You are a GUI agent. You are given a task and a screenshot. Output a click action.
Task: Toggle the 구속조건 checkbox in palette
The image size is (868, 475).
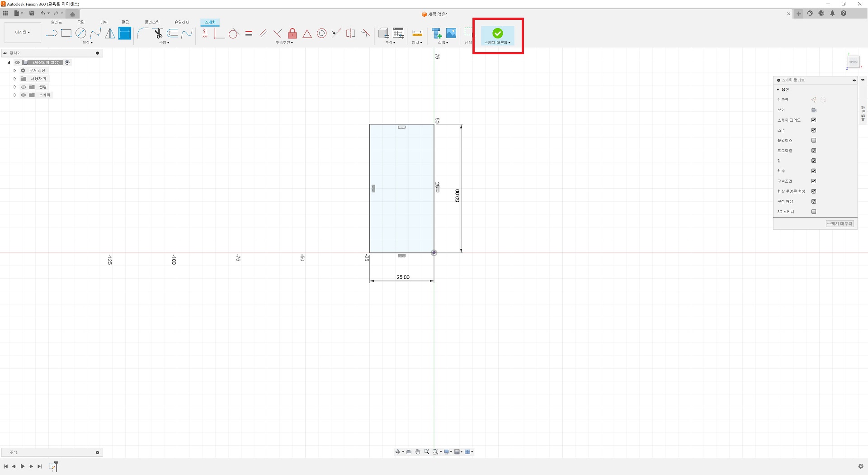pyautogui.click(x=814, y=181)
